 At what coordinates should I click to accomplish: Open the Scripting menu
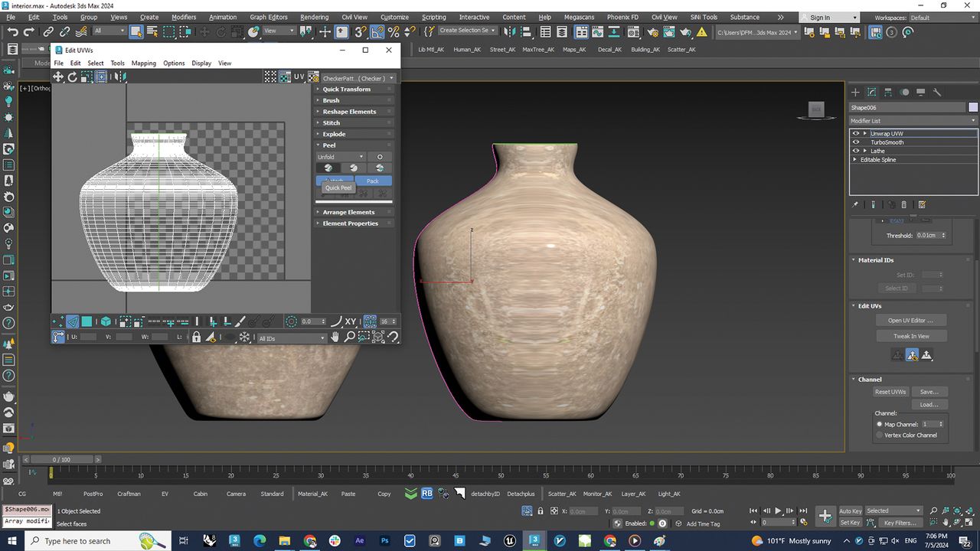[434, 17]
